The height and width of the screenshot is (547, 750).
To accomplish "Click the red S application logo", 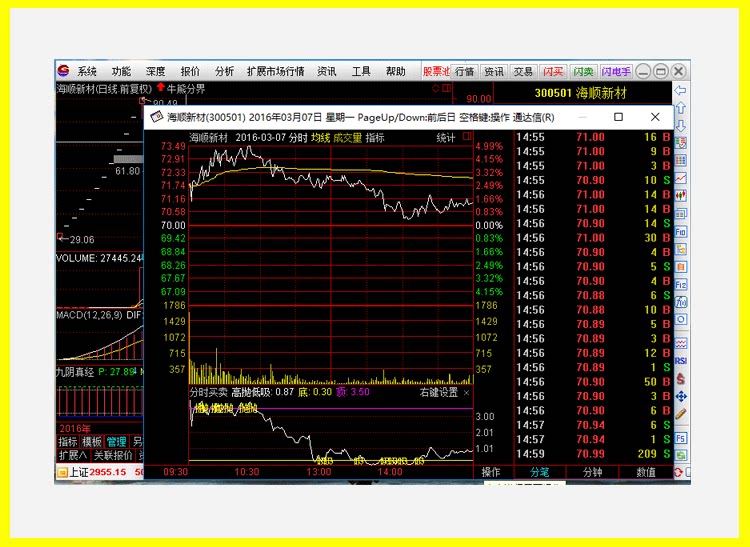I will (x=64, y=71).
